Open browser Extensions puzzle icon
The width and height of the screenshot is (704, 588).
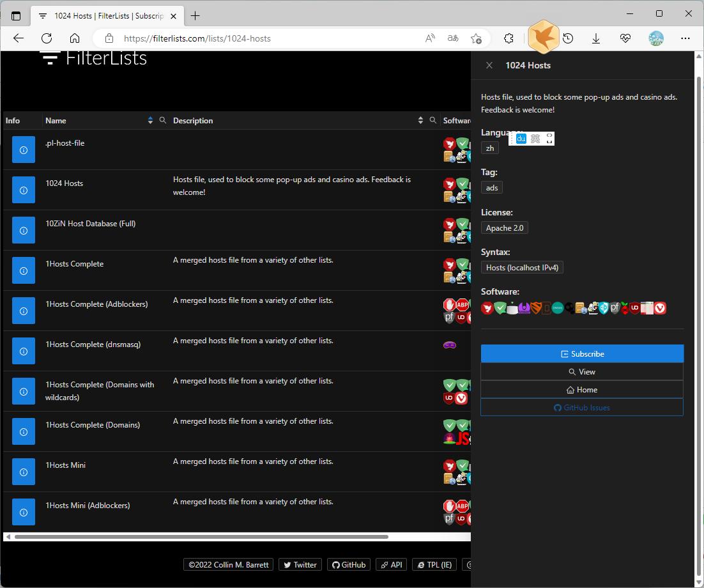tap(509, 38)
